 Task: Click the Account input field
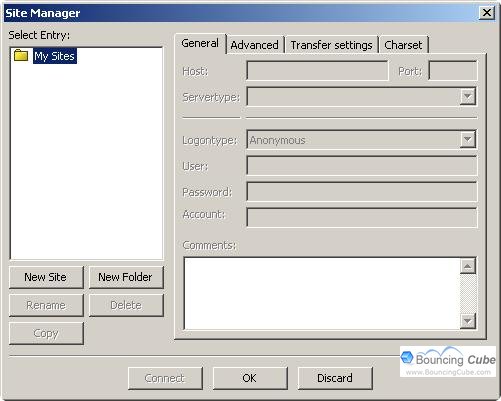(x=362, y=217)
